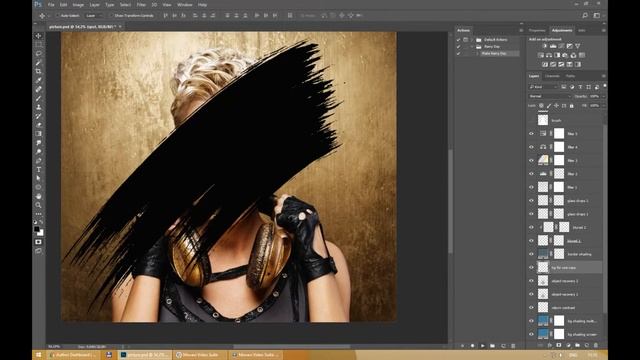The width and height of the screenshot is (640, 360).
Task: Switch to the Paths tab
Action: point(570,76)
